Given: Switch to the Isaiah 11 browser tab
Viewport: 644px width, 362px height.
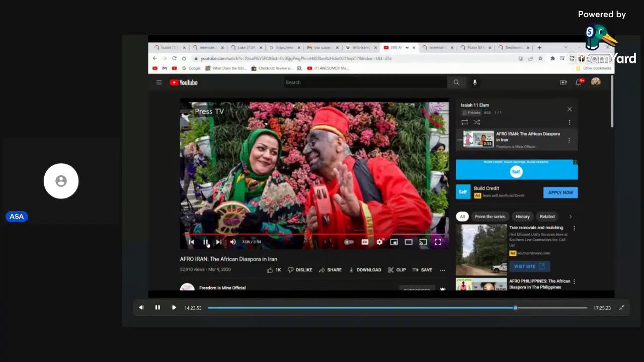Looking at the screenshot, I should 169,48.
